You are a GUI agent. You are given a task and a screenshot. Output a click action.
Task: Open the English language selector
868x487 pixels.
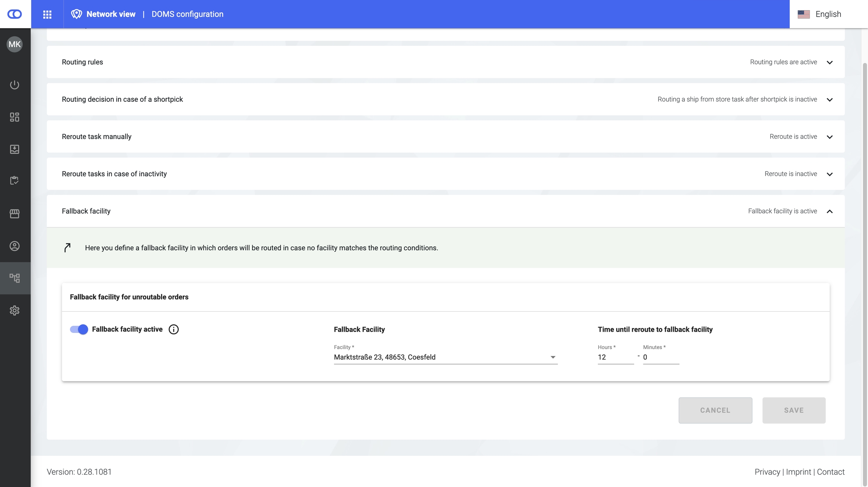pyautogui.click(x=820, y=14)
